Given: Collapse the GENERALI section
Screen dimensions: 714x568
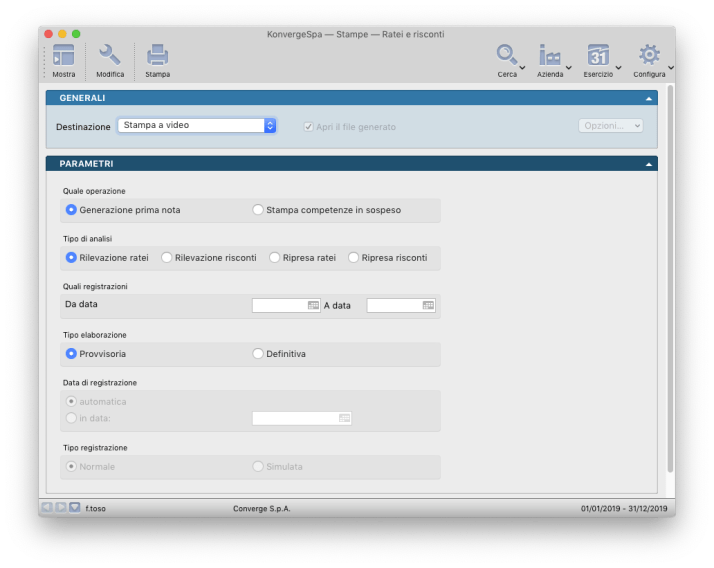Looking at the screenshot, I should pos(649,98).
